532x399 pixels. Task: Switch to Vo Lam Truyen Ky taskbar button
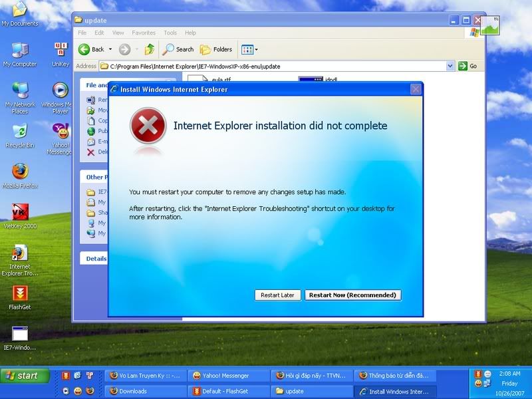146,376
